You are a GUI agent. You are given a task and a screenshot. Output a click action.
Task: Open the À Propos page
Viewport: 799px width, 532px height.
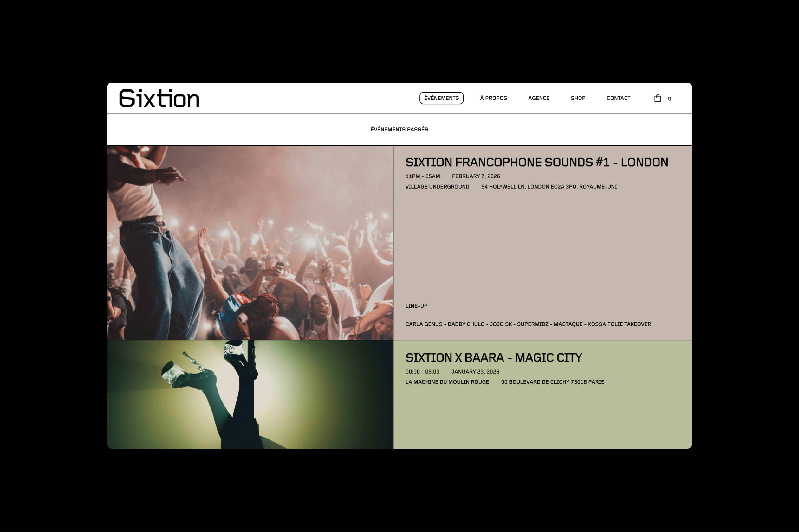(494, 98)
